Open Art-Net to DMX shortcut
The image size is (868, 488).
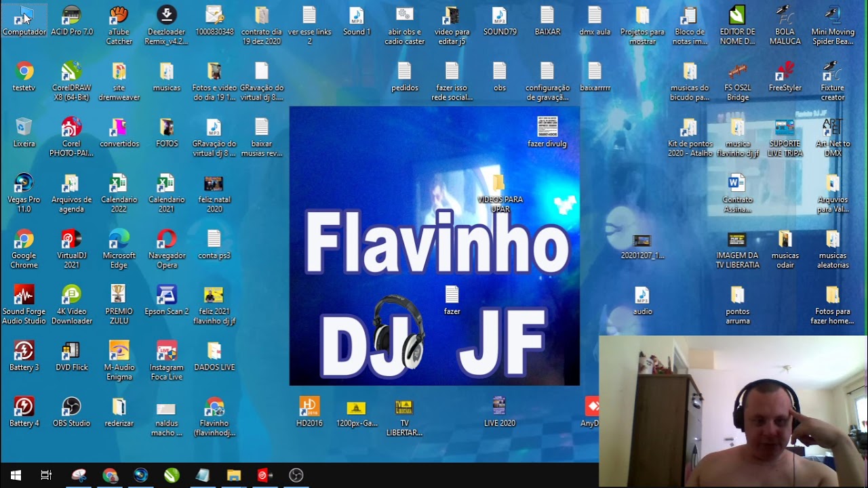click(x=833, y=137)
